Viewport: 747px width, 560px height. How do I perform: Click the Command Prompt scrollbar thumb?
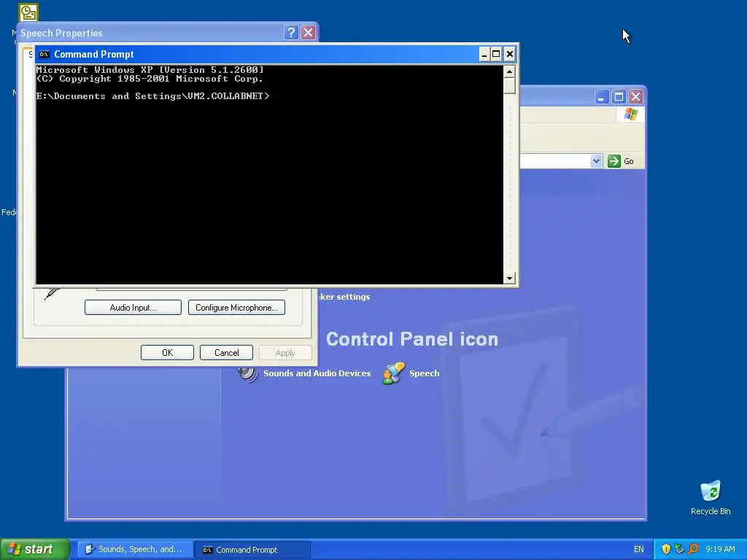click(509, 86)
